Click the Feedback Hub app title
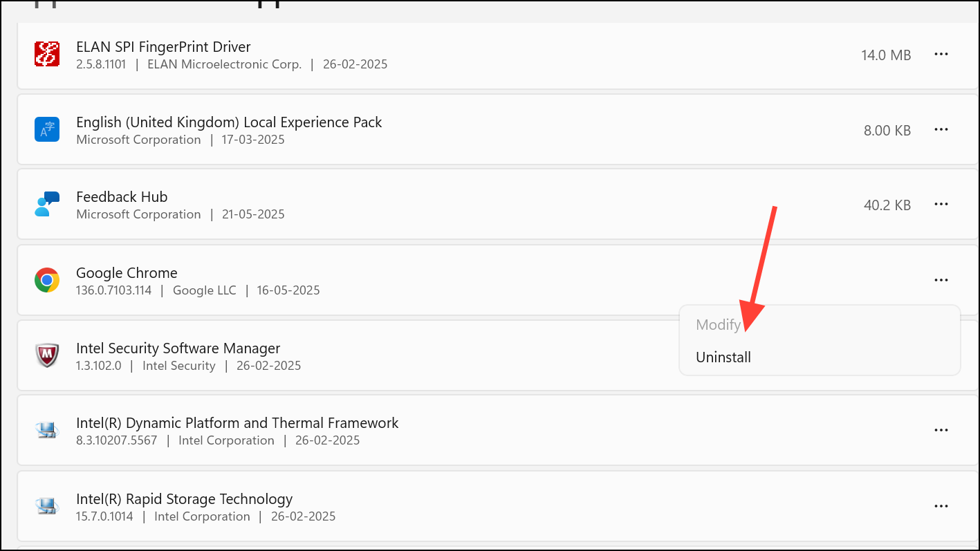This screenshot has width=980, height=551. (x=122, y=197)
